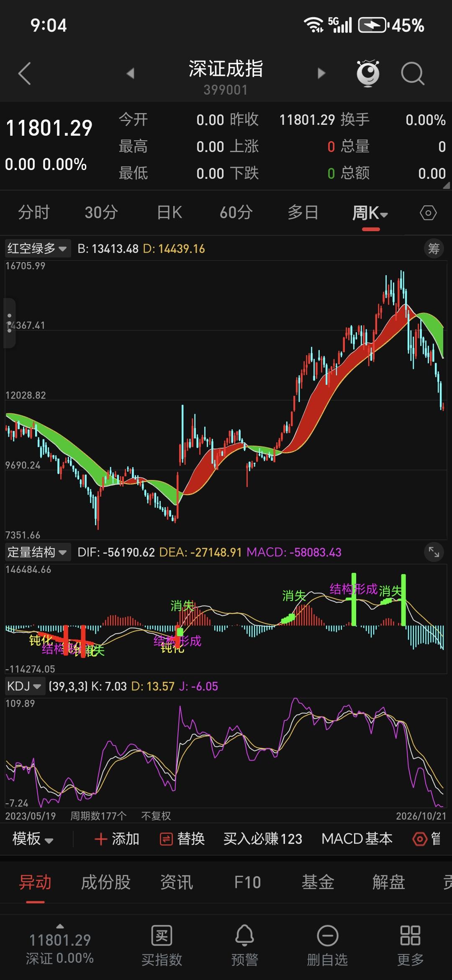Select the 解盘 tab
The width and height of the screenshot is (452, 980).
pyautogui.click(x=389, y=882)
